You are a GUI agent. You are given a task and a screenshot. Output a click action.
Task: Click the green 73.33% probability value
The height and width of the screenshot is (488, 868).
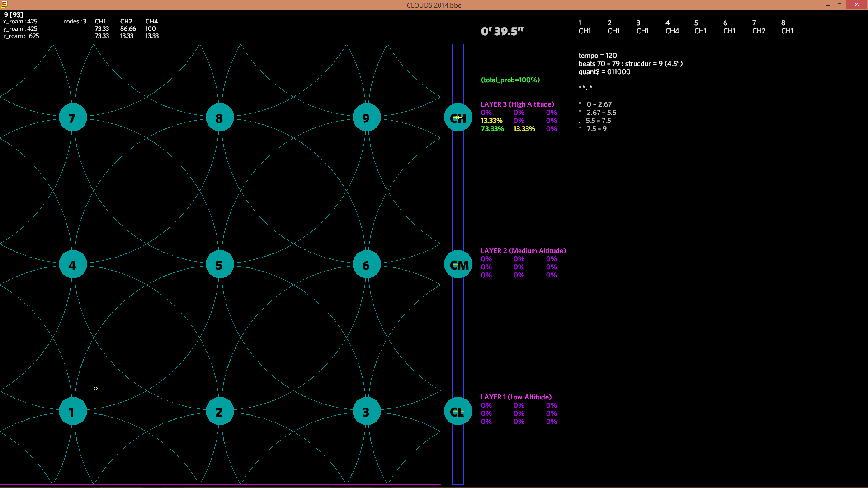pyautogui.click(x=492, y=129)
